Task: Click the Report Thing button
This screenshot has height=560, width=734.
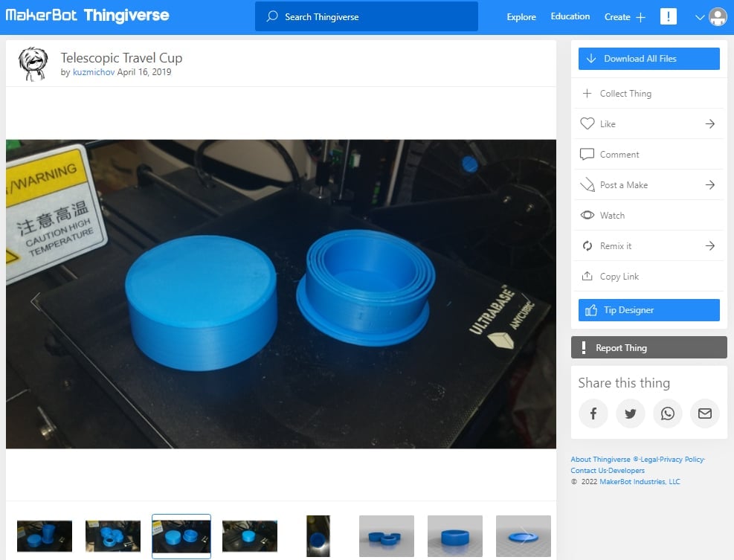Action: click(648, 347)
